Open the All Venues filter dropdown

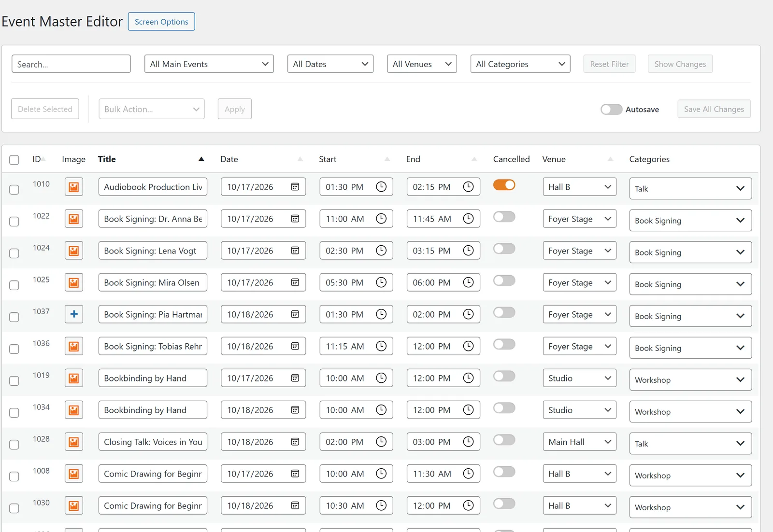[x=422, y=64]
